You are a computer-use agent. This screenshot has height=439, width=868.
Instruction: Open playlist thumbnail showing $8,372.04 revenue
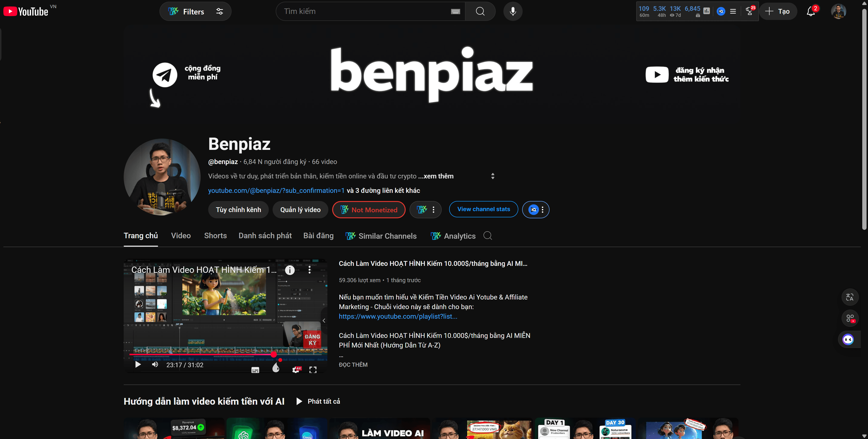click(174, 428)
